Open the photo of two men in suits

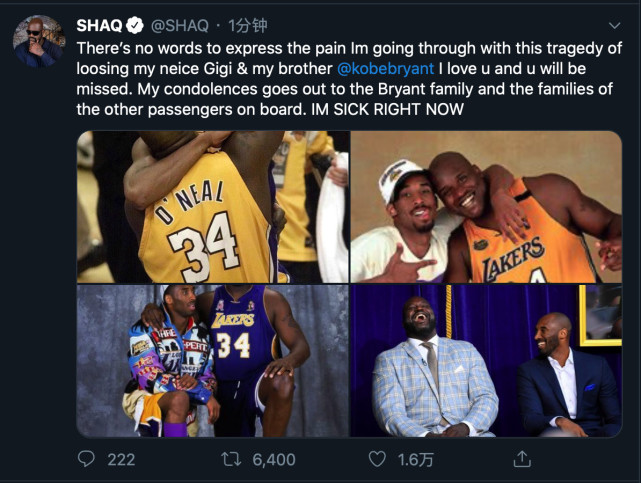[x=486, y=361]
